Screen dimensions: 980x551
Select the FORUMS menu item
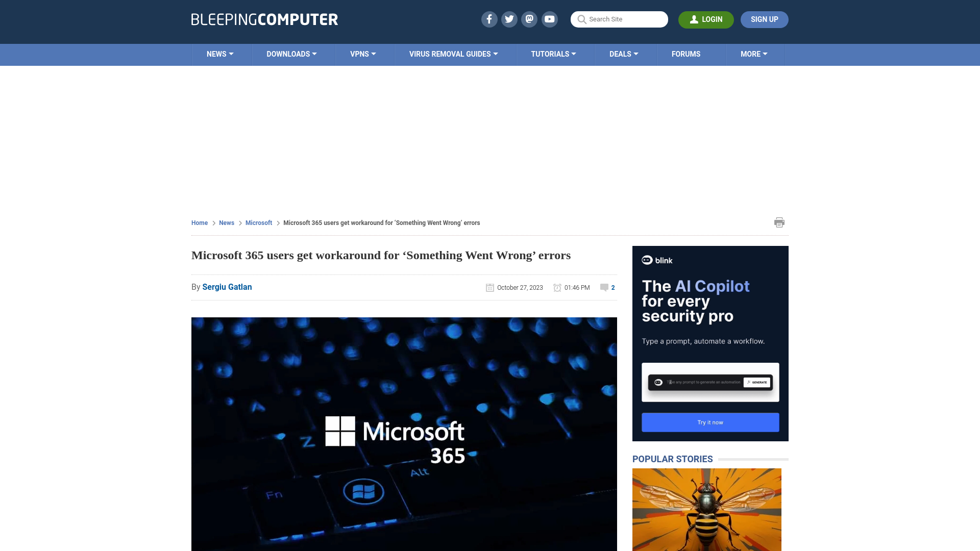point(686,54)
